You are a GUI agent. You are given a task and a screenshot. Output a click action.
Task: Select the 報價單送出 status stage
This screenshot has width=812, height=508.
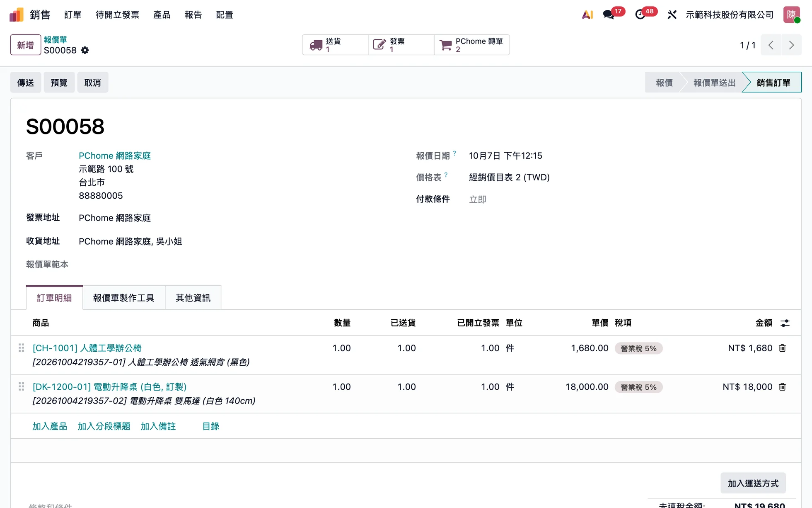point(715,83)
